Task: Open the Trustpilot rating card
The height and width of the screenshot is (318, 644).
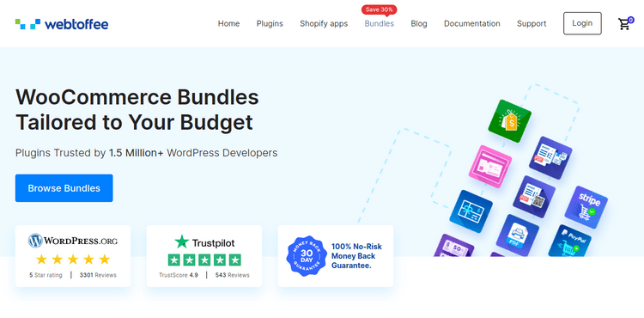Action: (204, 256)
